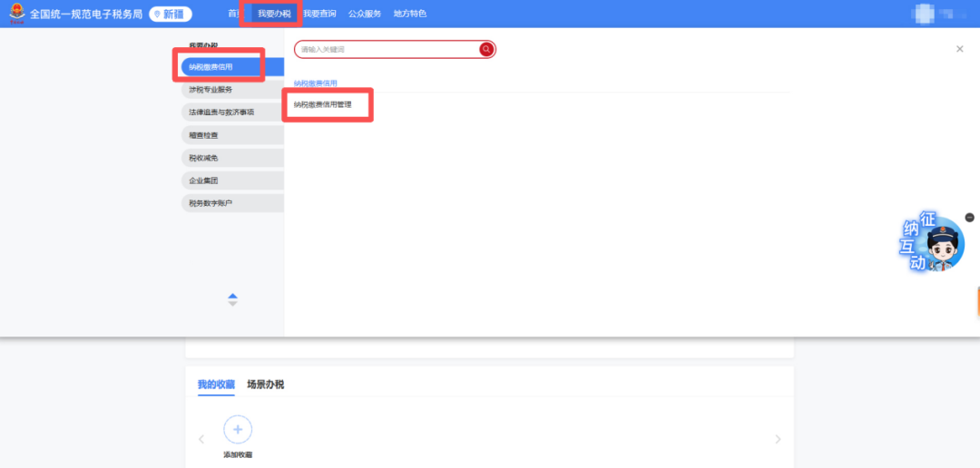
Task: Click the red search magnifier icon
Action: [486, 49]
